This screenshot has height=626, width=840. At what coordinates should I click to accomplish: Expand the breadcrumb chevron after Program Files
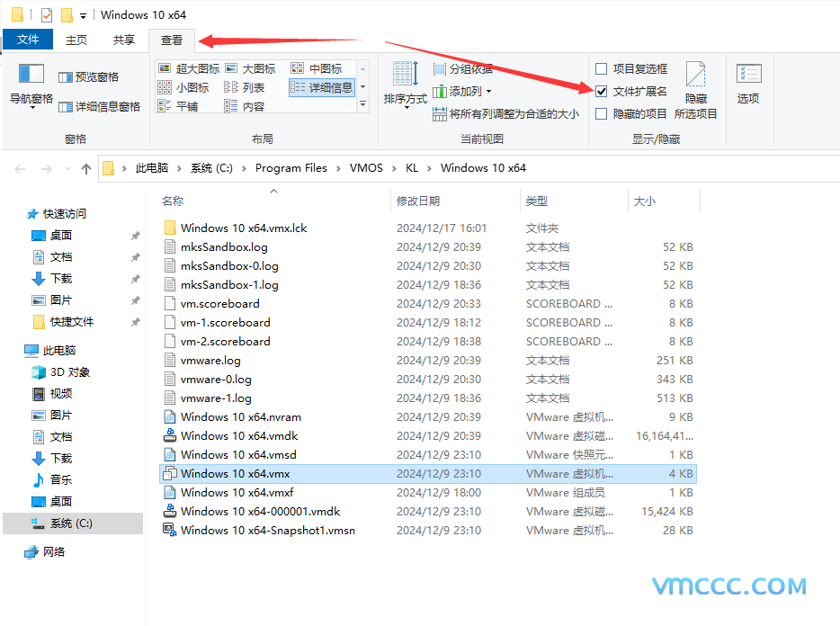pyautogui.click(x=338, y=168)
